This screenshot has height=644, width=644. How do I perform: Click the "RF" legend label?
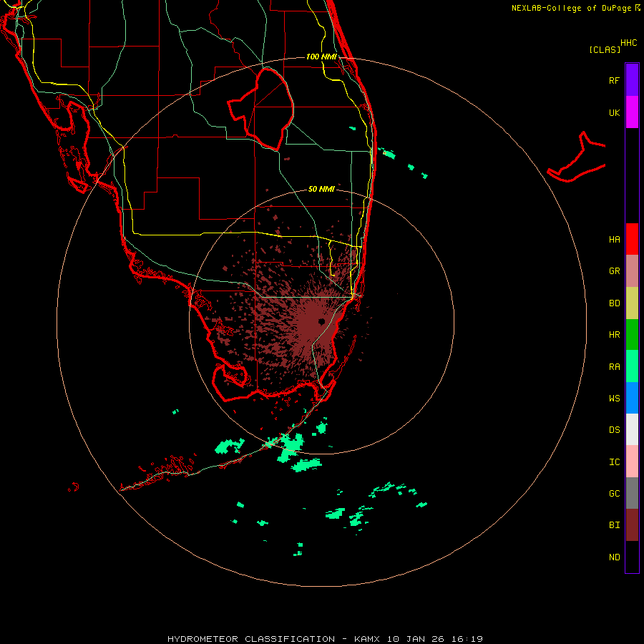click(614, 80)
